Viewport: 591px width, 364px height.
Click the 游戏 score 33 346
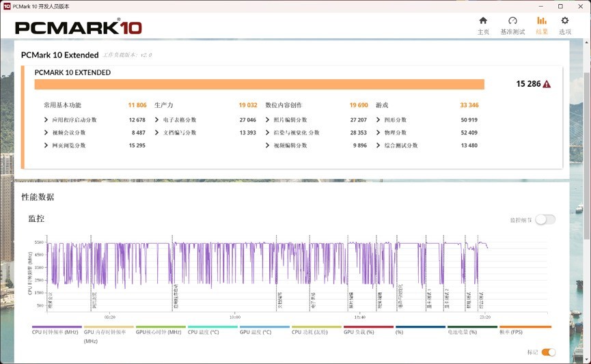pos(469,105)
